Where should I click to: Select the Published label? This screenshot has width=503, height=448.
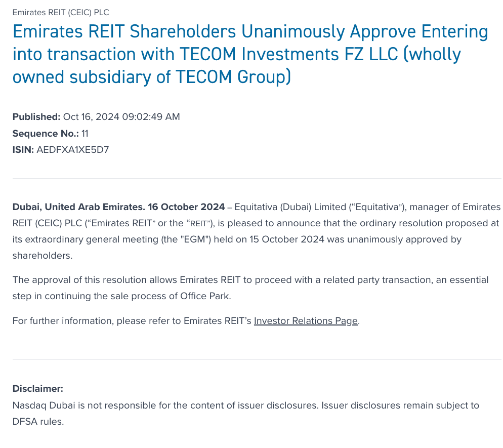pos(36,117)
